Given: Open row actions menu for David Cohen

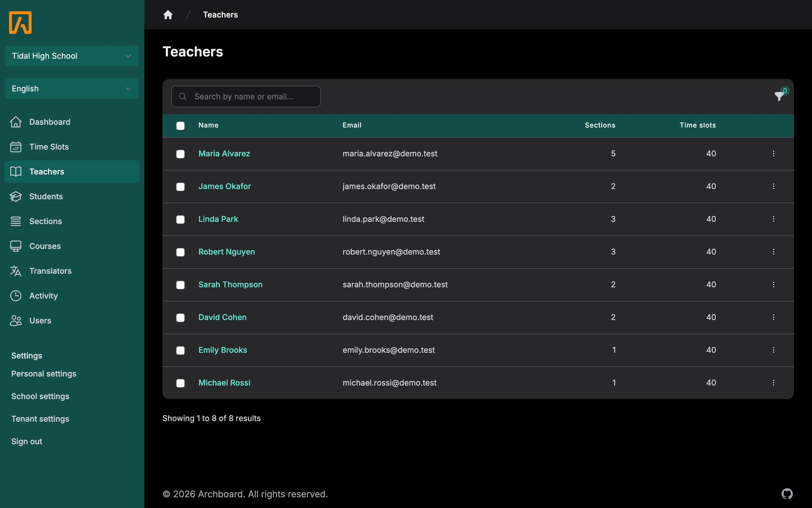Looking at the screenshot, I should coord(773,317).
